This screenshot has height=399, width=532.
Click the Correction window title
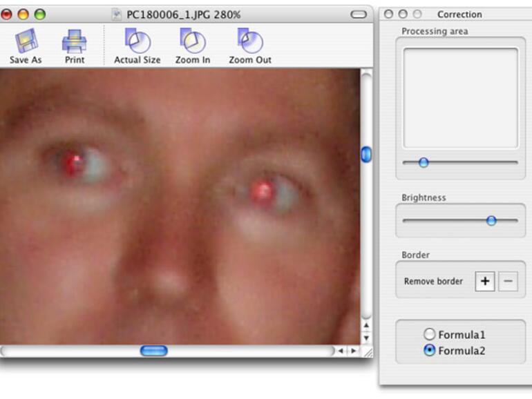click(459, 14)
